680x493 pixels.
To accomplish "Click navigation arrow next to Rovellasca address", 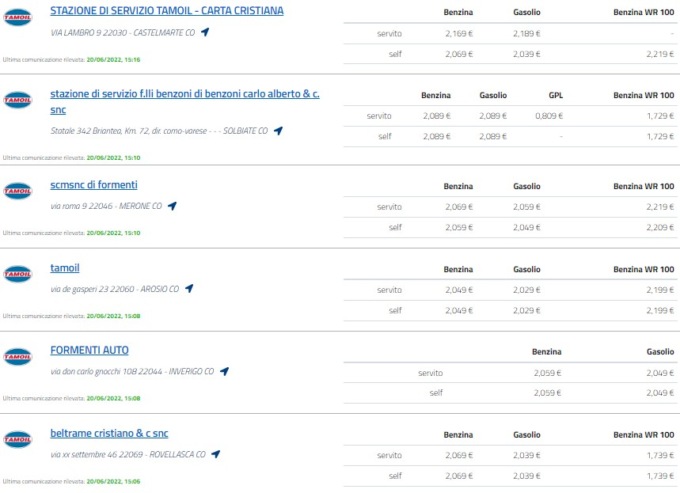I will 216,454.
